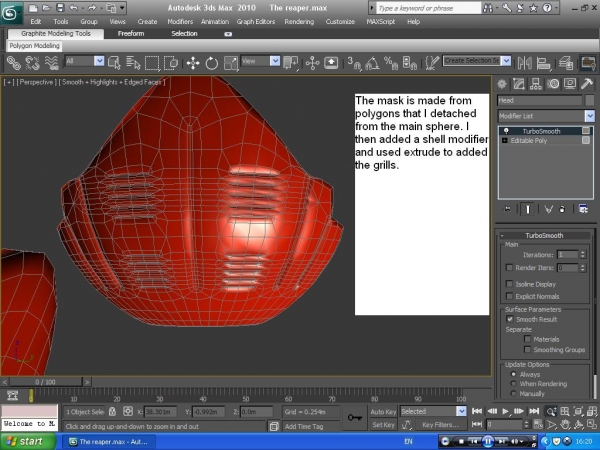The height and width of the screenshot is (450, 600).
Task: Enable the Explicit Normals checkbox
Action: tap(509, 296)
